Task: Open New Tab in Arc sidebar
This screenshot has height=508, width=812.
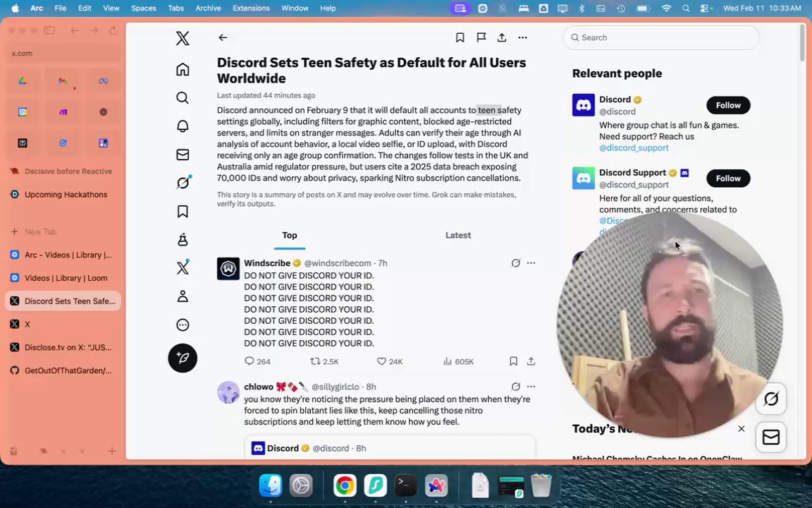Action: click(62, 231)
